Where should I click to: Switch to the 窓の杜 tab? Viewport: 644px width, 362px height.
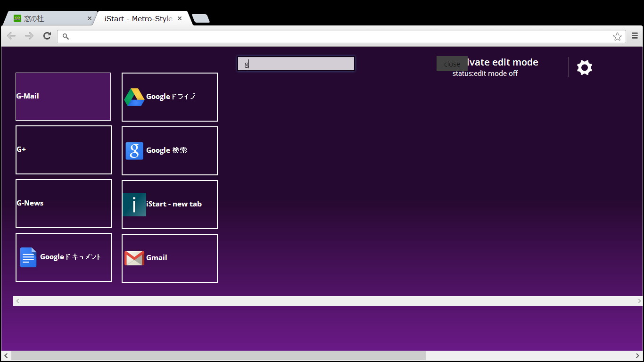pos(50,18)
